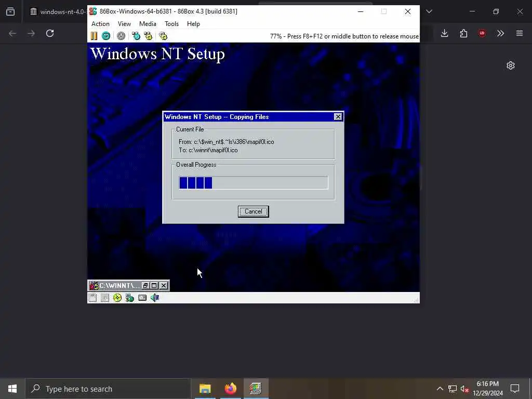The width and height of the screenshot is (532, 399).
Task: Open the Windows Start menu
Action: tap(12, 389)
